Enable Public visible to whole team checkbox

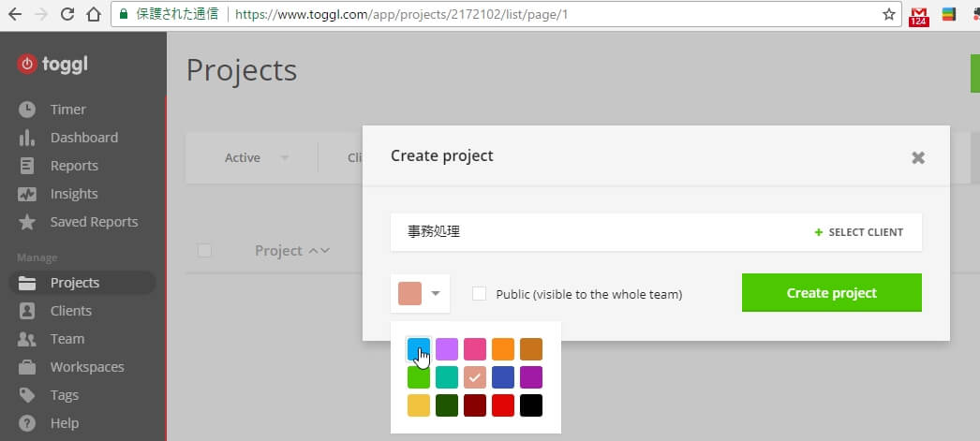[x=480, y=293]
